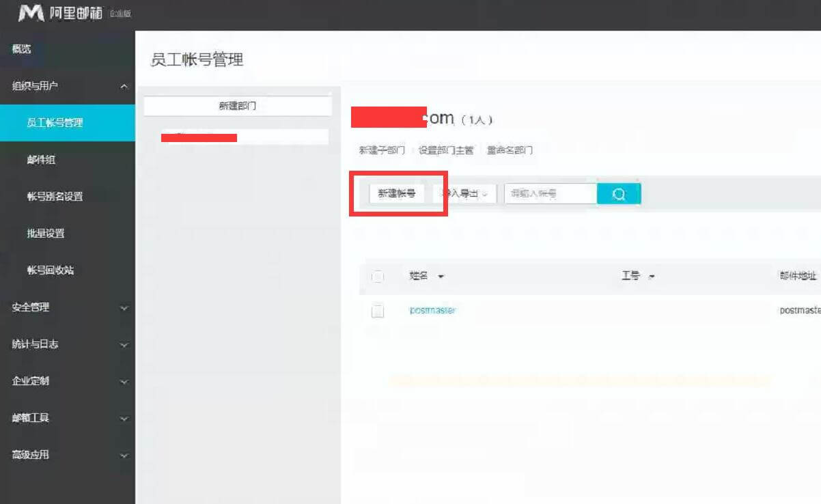Click the blue search magnifier button

618,194
